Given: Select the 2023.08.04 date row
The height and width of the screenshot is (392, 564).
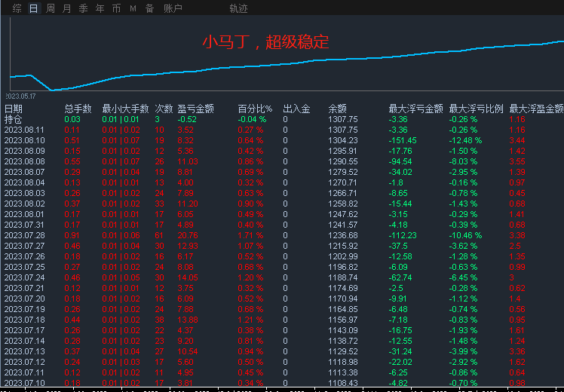Looking at the screenshot, I should click(282, 182).
